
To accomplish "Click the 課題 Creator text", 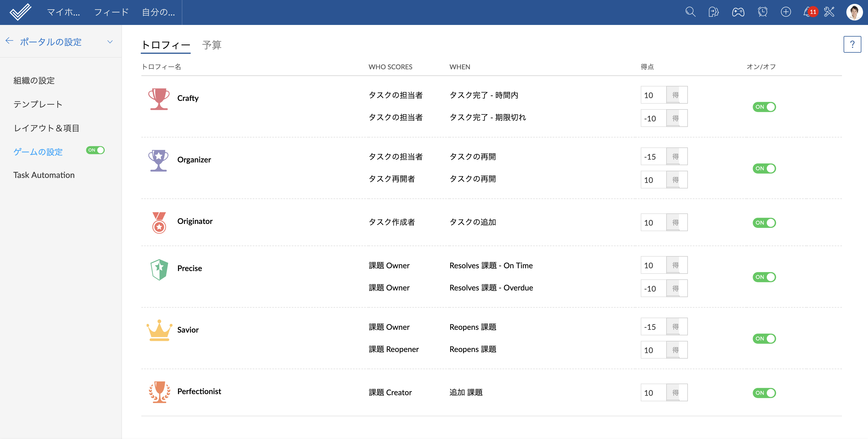I will click(390, 392).
